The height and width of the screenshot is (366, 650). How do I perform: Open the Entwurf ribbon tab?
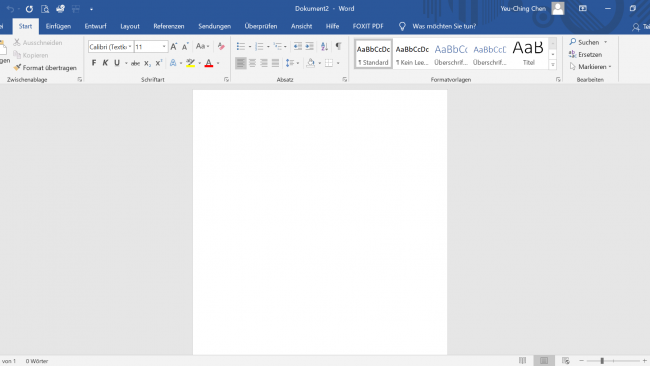pyautogui.click(x=96, y=26)
